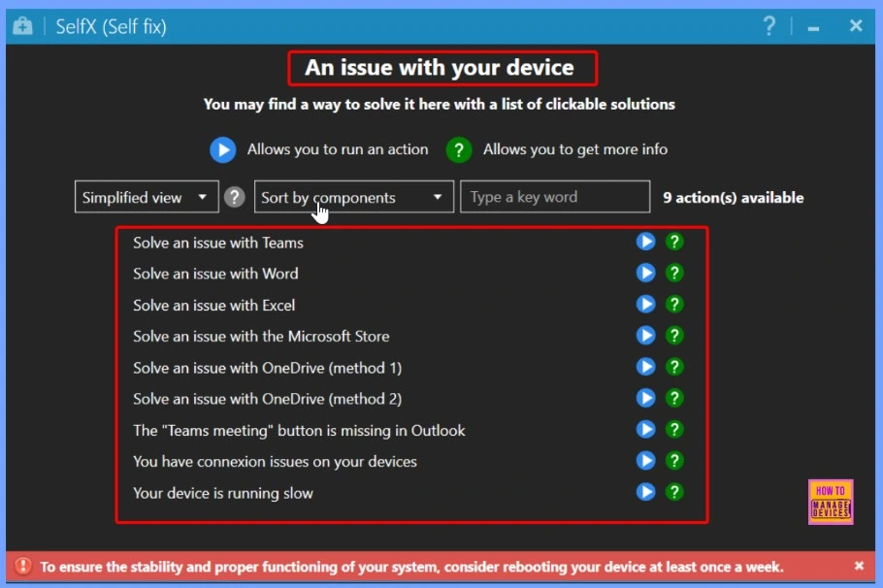Run the connexion issues fix

tap(645, 461)
